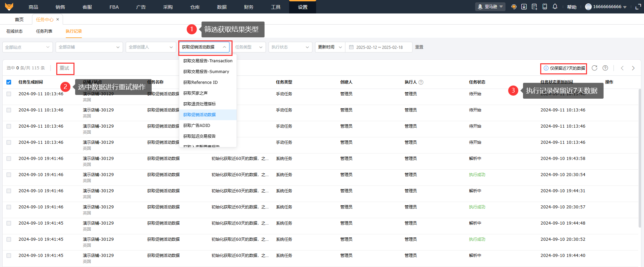Click the date range input field

coord(379,47)
